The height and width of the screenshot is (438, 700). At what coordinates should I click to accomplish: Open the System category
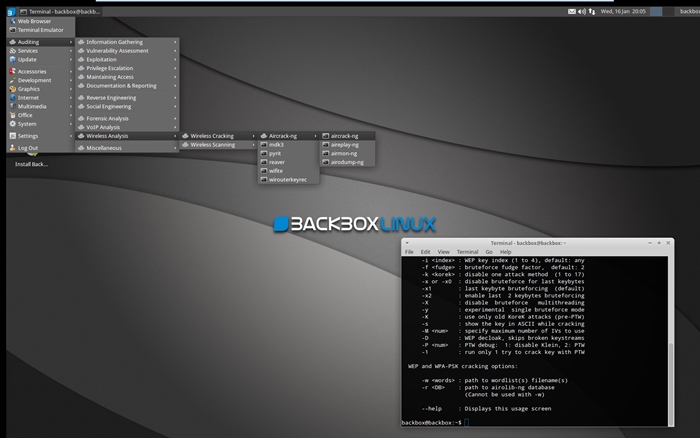41,124
